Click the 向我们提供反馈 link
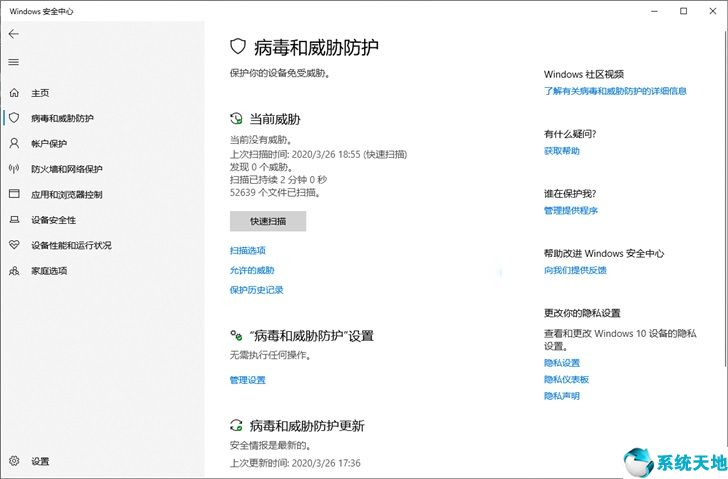 click(x=575, y=270)
